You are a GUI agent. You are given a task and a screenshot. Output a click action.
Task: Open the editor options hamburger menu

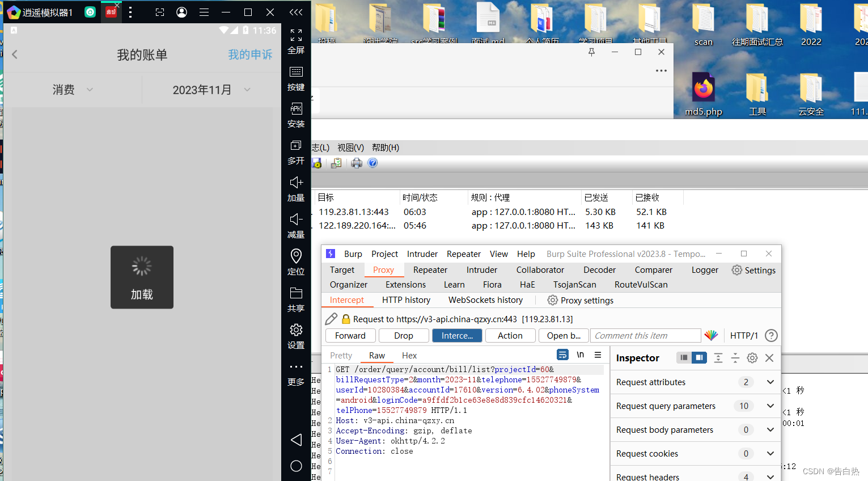598,355
